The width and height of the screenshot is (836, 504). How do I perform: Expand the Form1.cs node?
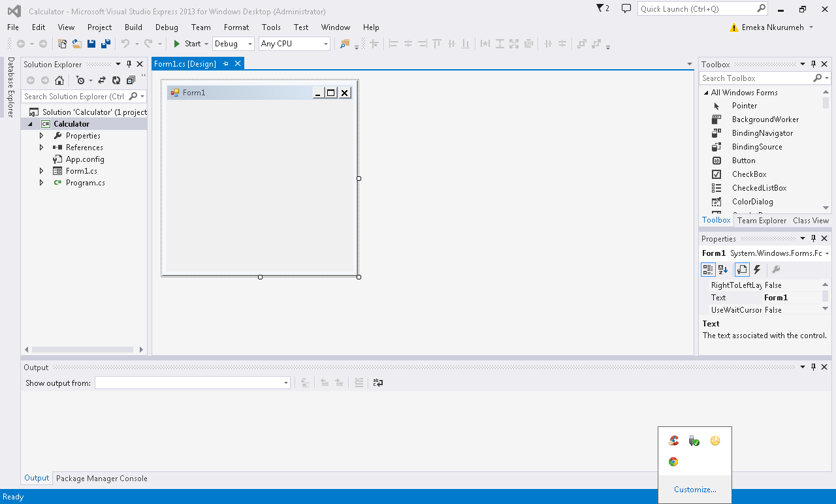click(x=41, y=171)
